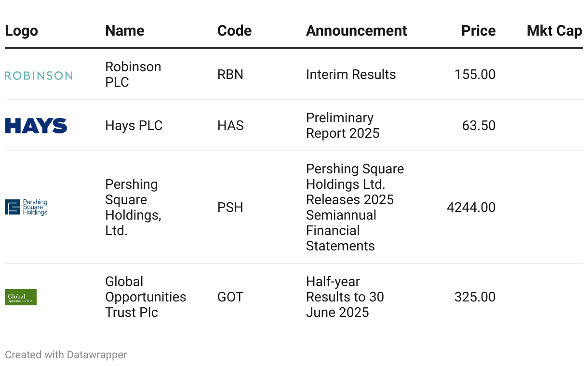Image resolution: width=588 pixels, height=366 pixels.
Task: Open the 2025 Semiannual Financial Statements announcement
Action: pos(355,207)
